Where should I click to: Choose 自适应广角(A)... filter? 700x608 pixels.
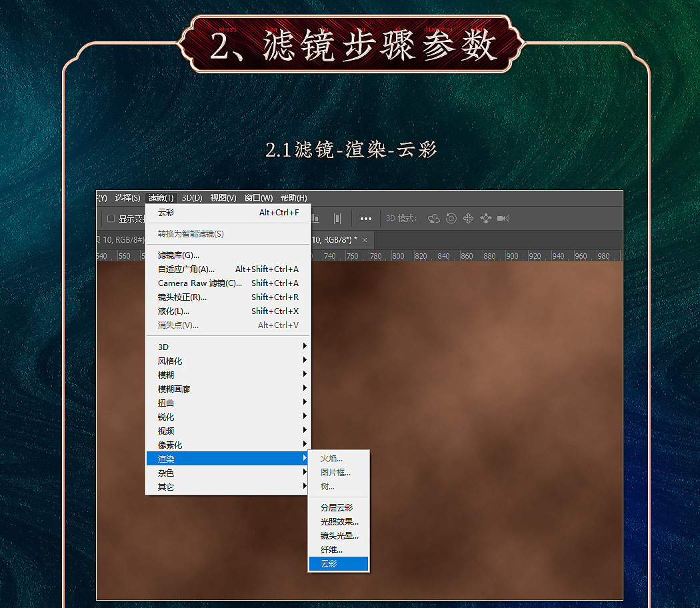click(228, 269)
